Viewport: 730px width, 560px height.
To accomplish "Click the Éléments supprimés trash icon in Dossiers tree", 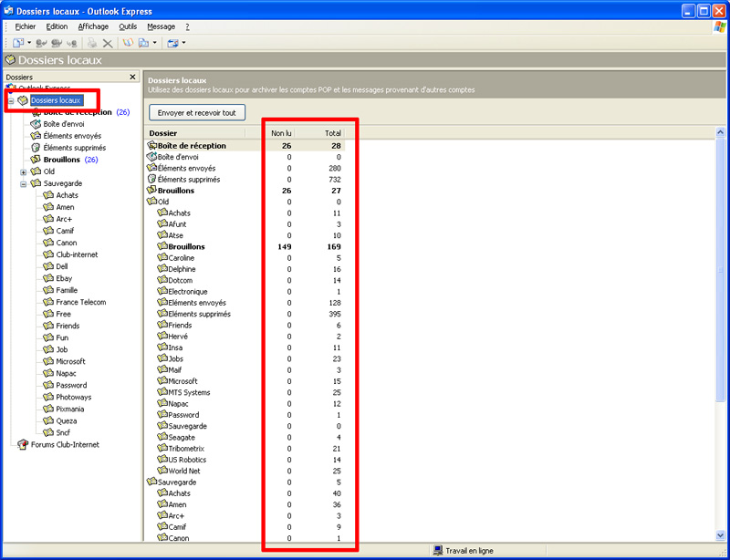I will [36, 148].
